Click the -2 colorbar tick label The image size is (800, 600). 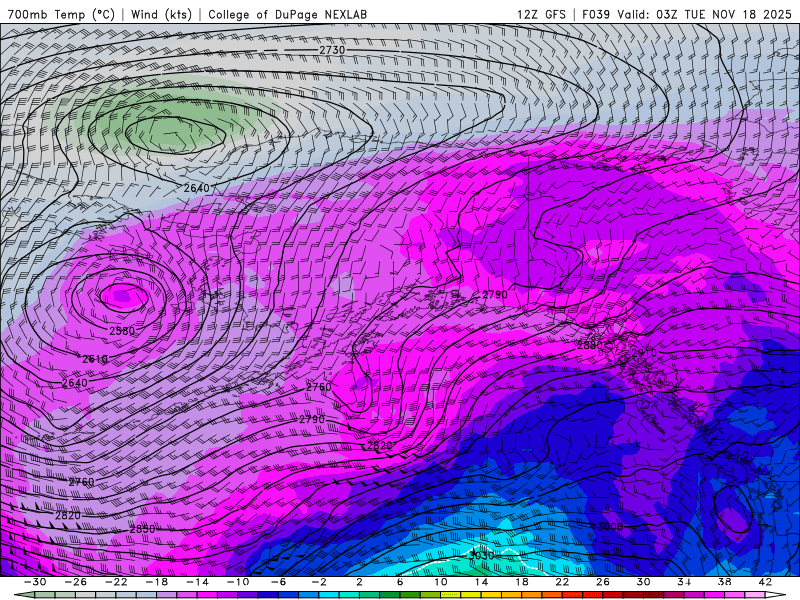319,582
